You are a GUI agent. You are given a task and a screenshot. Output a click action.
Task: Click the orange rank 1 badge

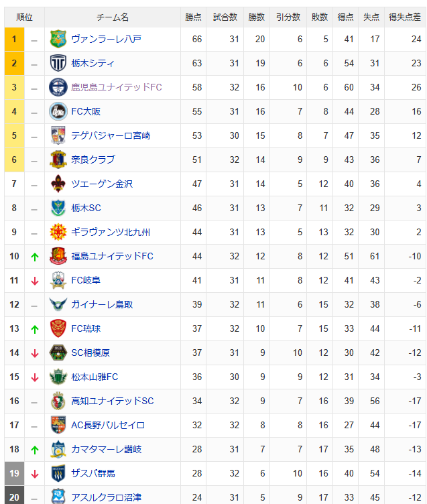14,40
